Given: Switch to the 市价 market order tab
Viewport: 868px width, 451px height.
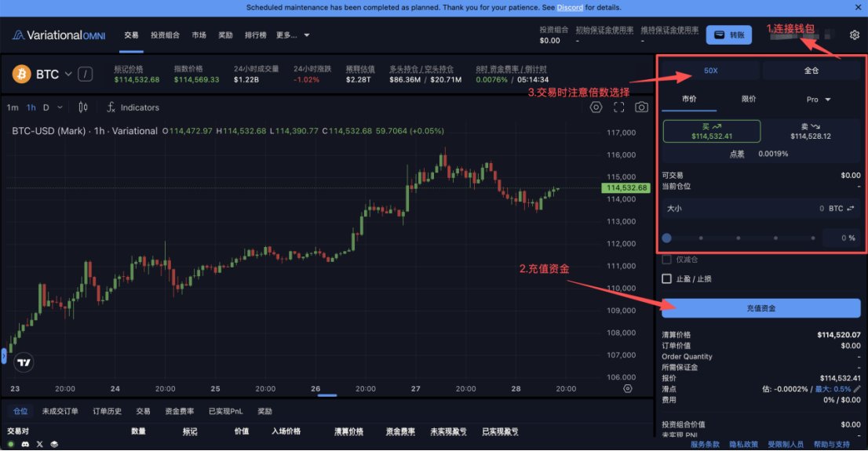Looking at the screenshot, I should point(689,99).
